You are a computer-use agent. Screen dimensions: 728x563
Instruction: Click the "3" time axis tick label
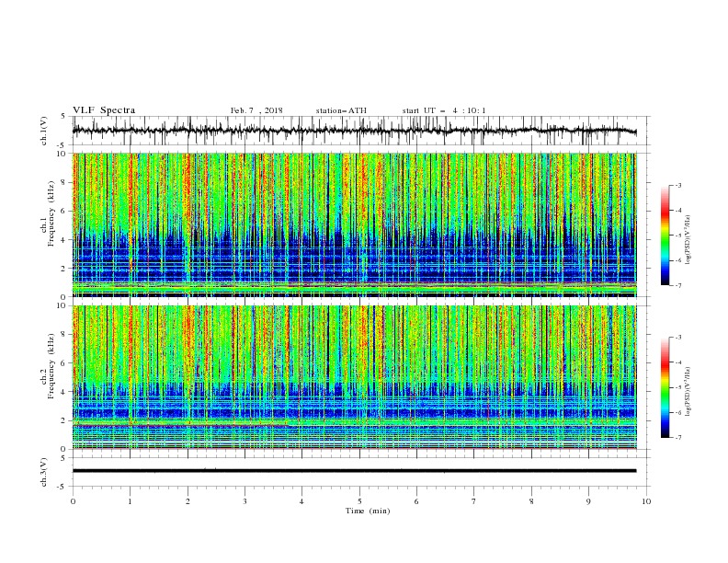click(x=245, y=501)
